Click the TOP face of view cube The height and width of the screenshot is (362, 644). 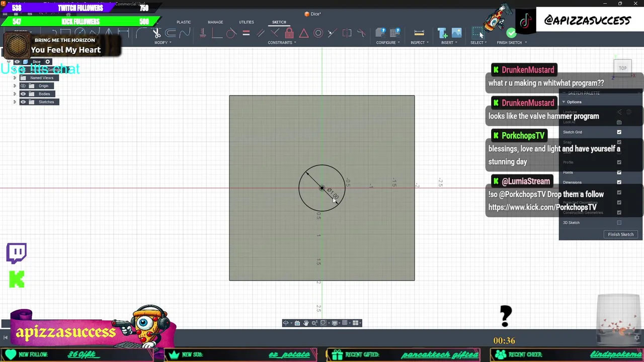click(622, 68)
